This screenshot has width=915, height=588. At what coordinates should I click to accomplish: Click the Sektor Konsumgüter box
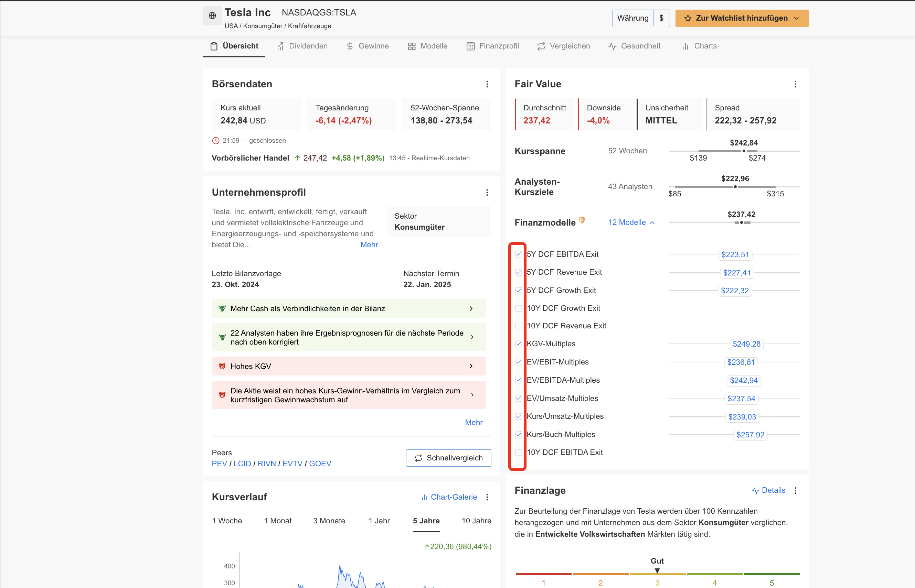click(x=439, y=222)
